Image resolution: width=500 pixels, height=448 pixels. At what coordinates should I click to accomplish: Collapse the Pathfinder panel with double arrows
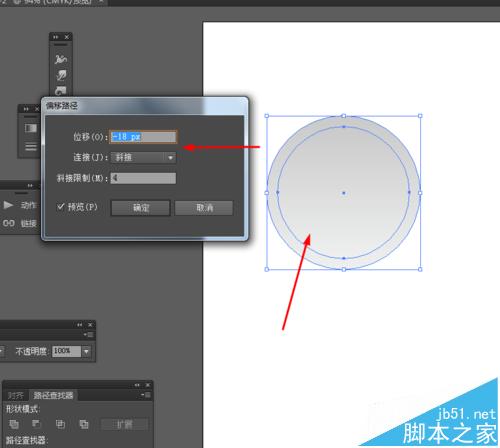137,385
